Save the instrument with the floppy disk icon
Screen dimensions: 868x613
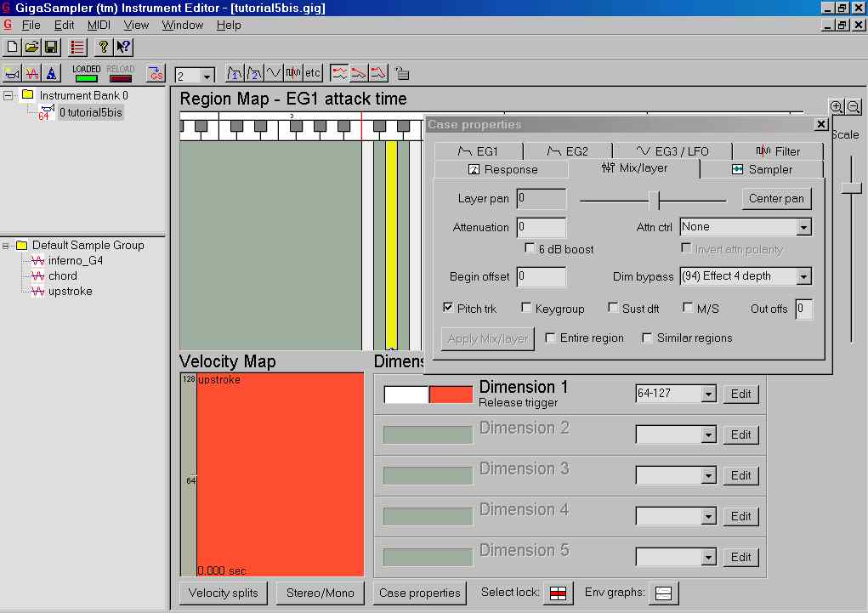coord(52,47)
